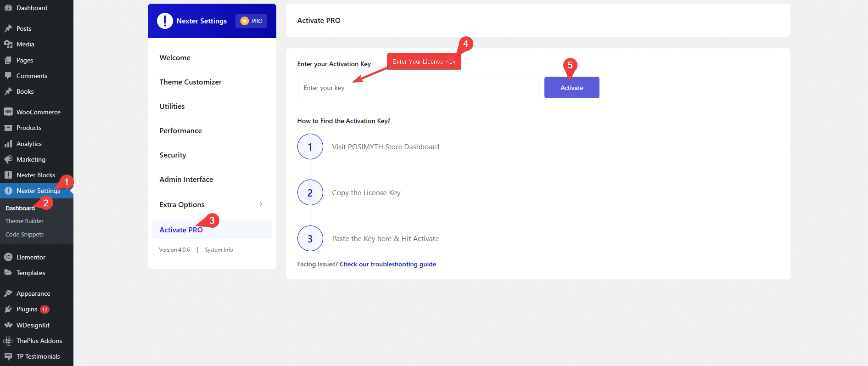Click the Appearance paintbrush icon
This screenshot has height=366, width=868.
tap(8, 293)
